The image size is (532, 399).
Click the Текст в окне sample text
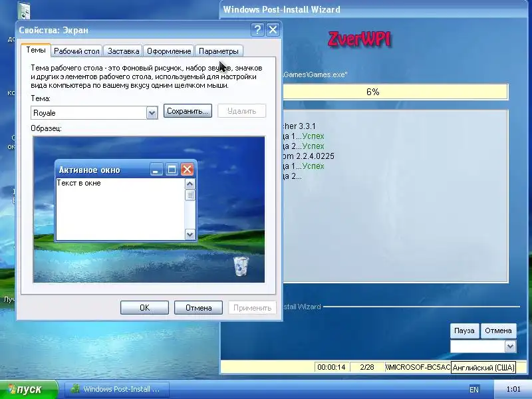[78, 183]
